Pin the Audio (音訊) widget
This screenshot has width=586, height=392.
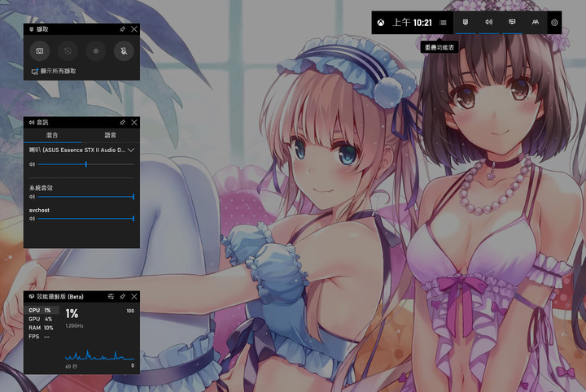click(x=123, y=122)
